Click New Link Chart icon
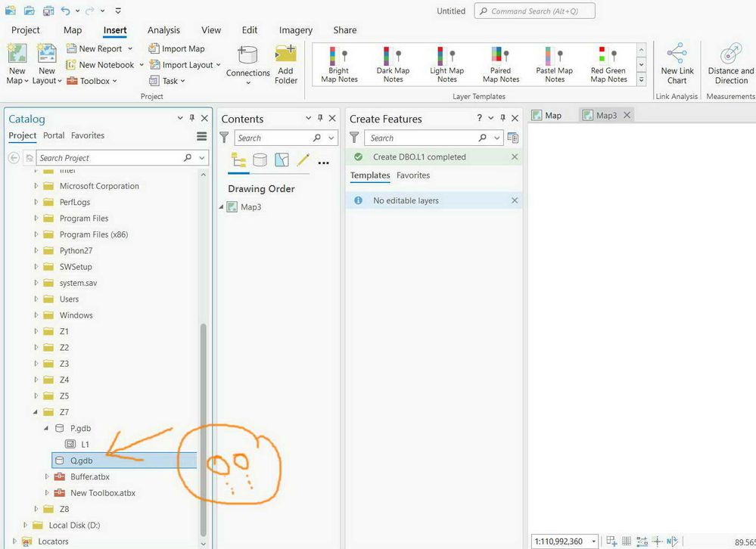Screen dimensions: 756x549 coord(677,53)
